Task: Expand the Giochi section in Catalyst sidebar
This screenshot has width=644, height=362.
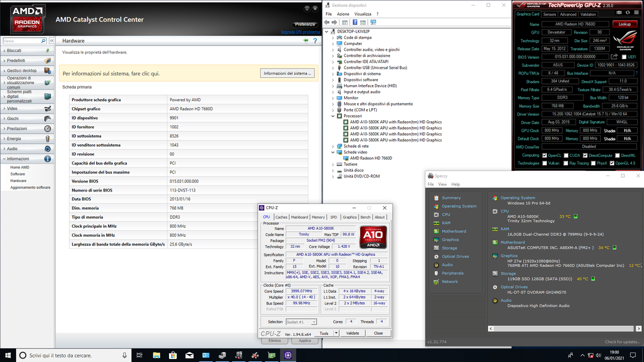Action: [x=26, y=119]
